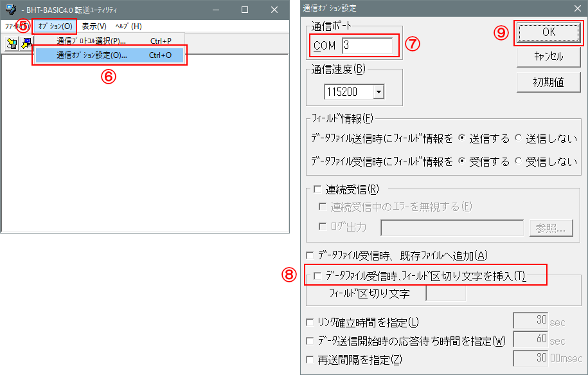The width and height of the screenshot is (588, 375).
Task: Click the toolbar icon showing a computer monitor
Action: tap(26, 44)
